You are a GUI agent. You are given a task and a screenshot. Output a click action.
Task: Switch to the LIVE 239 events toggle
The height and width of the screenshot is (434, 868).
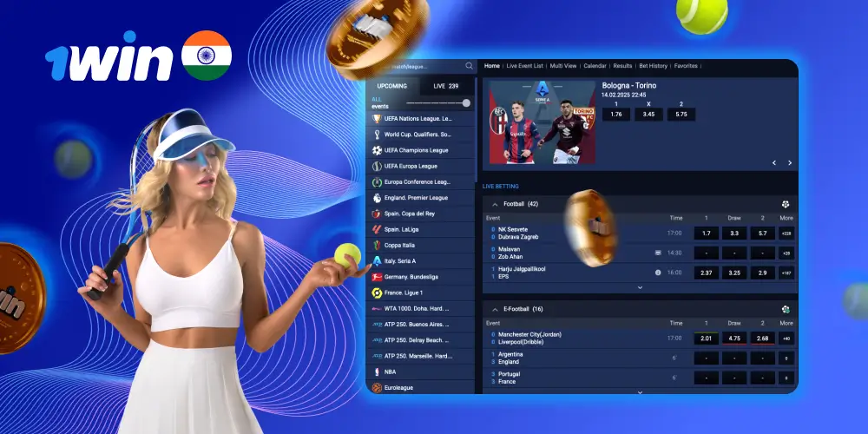[447, 86]
